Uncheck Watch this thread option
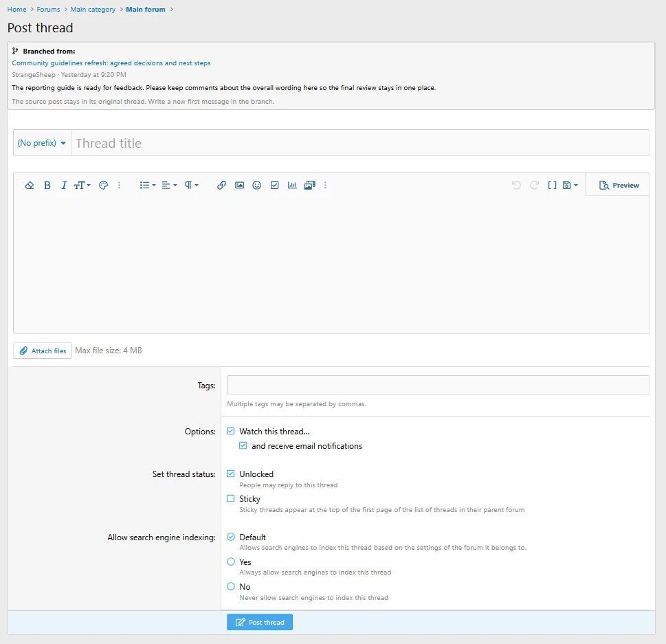 231,431
